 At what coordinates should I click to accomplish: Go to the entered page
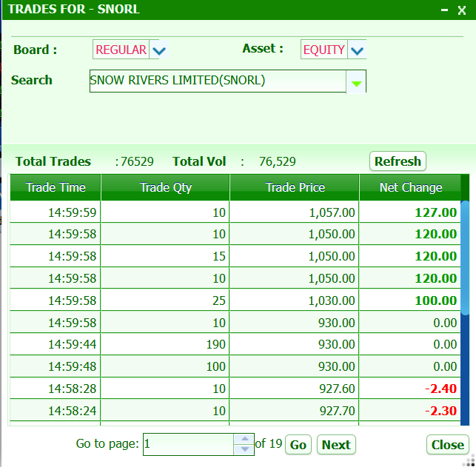298,445
